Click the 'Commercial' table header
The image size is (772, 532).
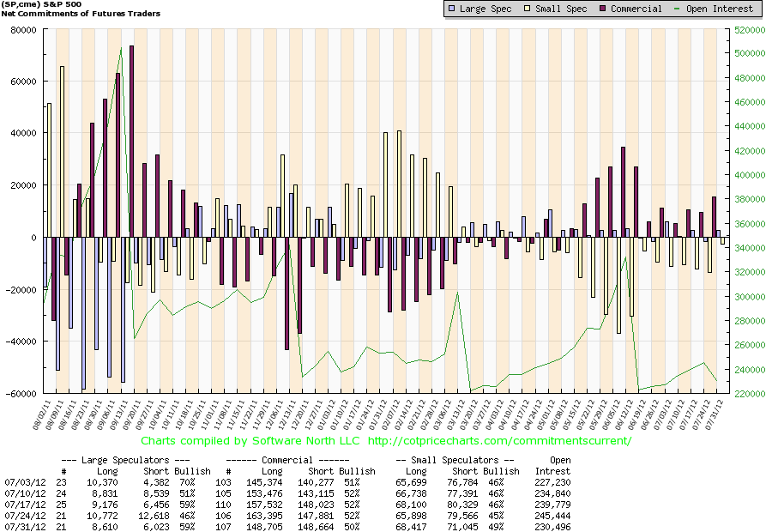[x=287, y=460]
